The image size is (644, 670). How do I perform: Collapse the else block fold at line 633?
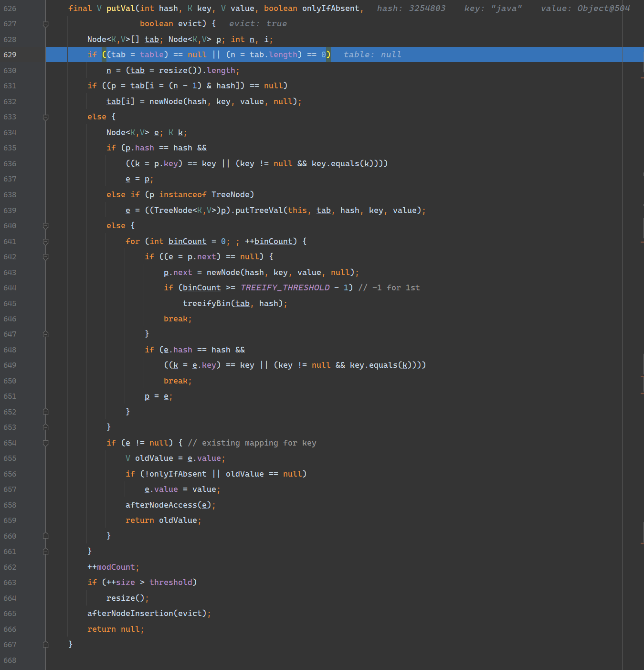(x=45, y=117)
